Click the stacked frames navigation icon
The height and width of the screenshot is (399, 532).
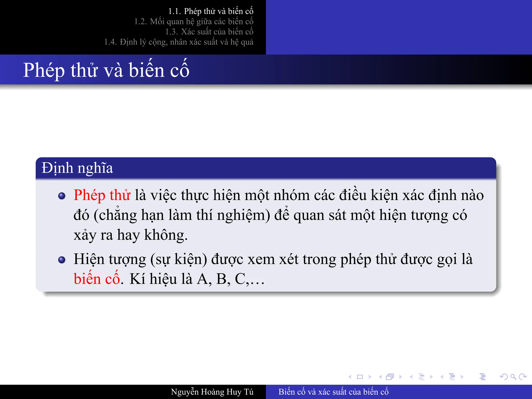click(x=390, y=377)
